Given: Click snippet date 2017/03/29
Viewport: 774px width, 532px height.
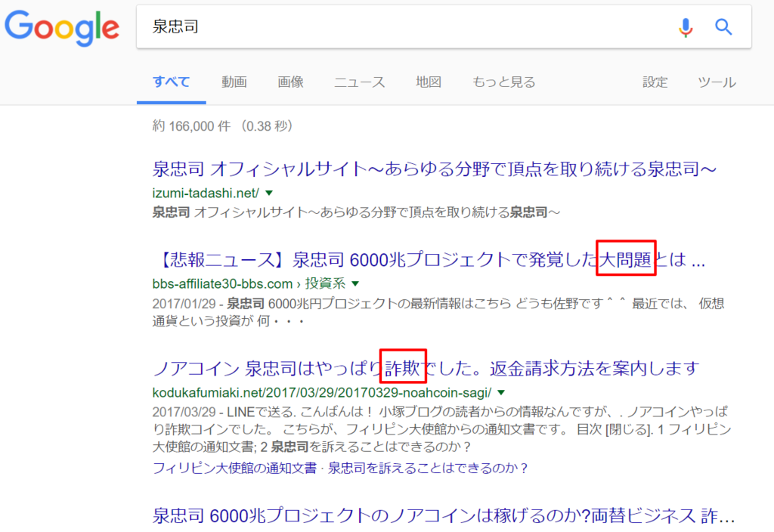Looking at the screenshot, I should click(184, 412).
